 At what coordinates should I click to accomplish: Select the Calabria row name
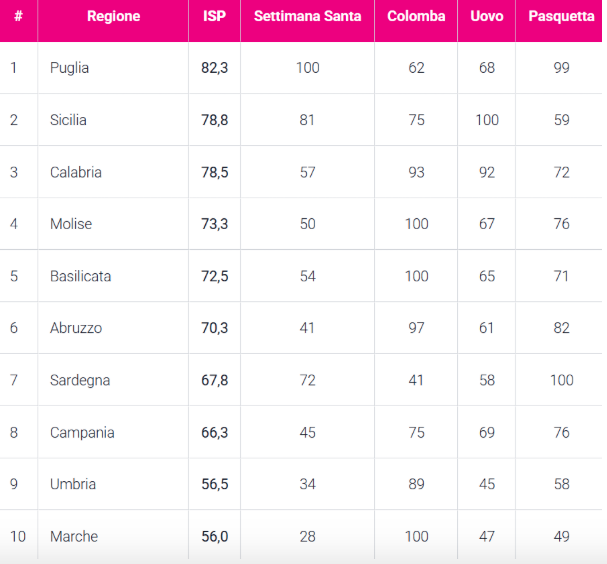[75, 172]
